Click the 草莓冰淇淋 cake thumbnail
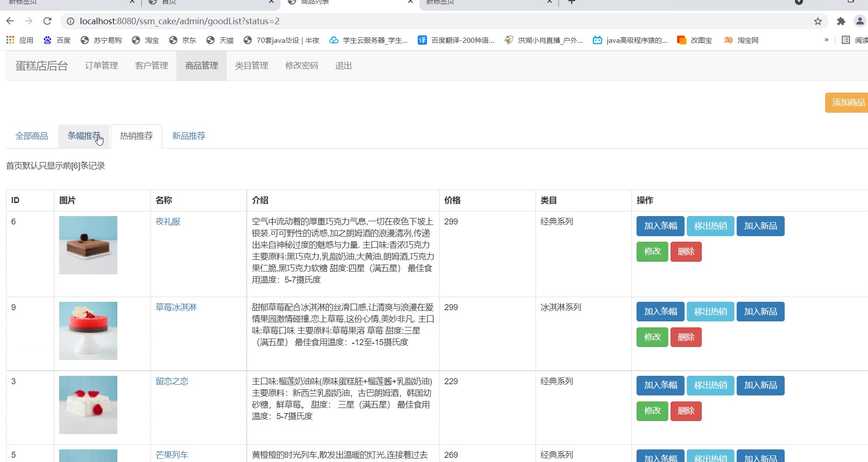This screenshot has height=462, width=868. coord(88,331)
